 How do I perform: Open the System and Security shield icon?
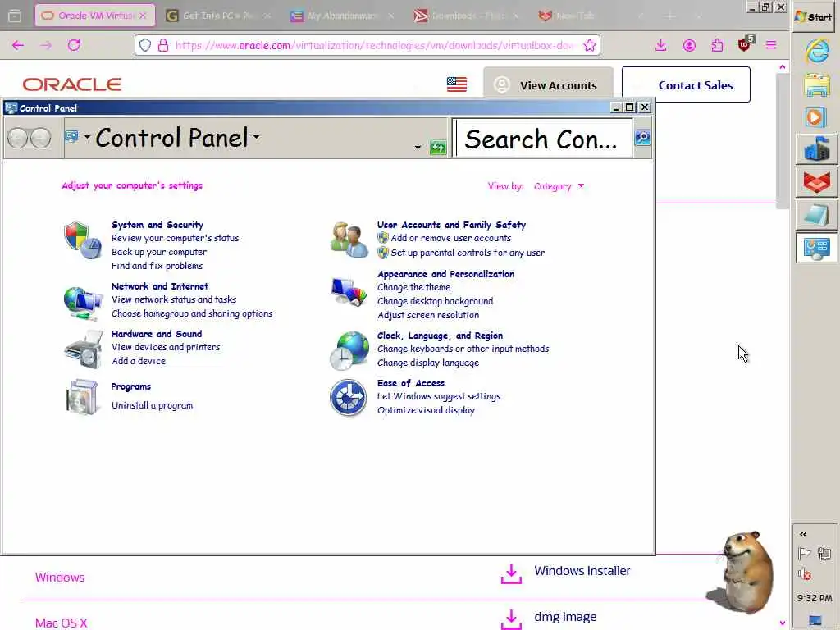click(x=83, y=240)
